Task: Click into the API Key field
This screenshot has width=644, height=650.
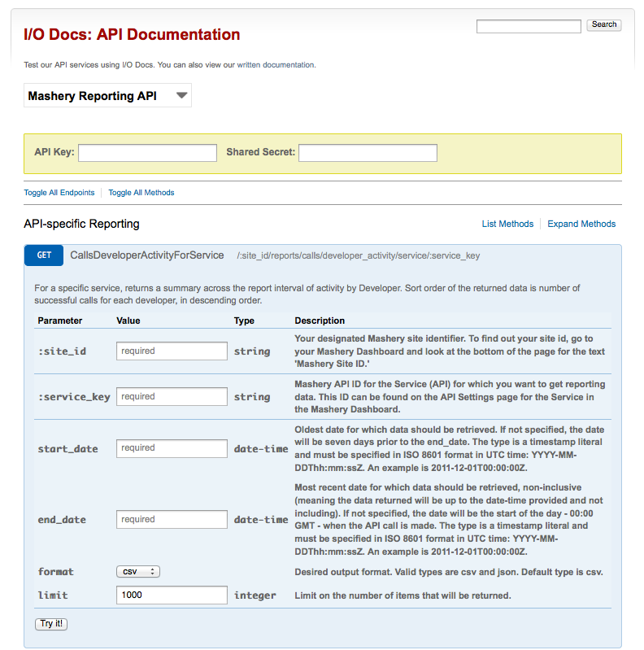Action: coord(147,153)
